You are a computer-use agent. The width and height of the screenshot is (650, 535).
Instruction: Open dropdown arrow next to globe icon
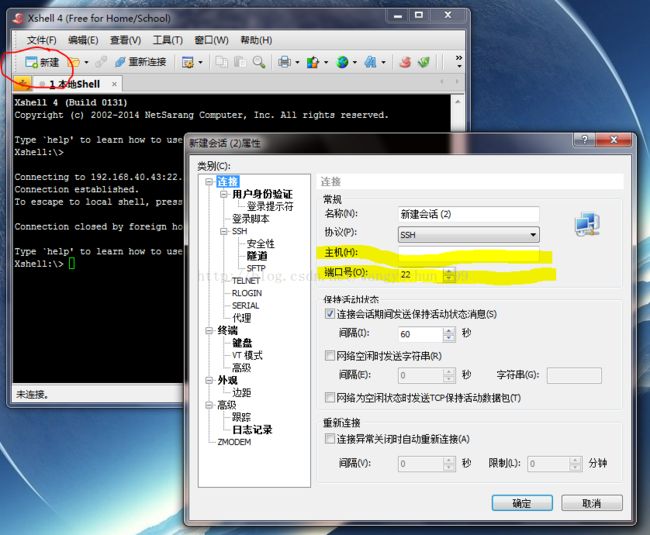pos(354,63)
